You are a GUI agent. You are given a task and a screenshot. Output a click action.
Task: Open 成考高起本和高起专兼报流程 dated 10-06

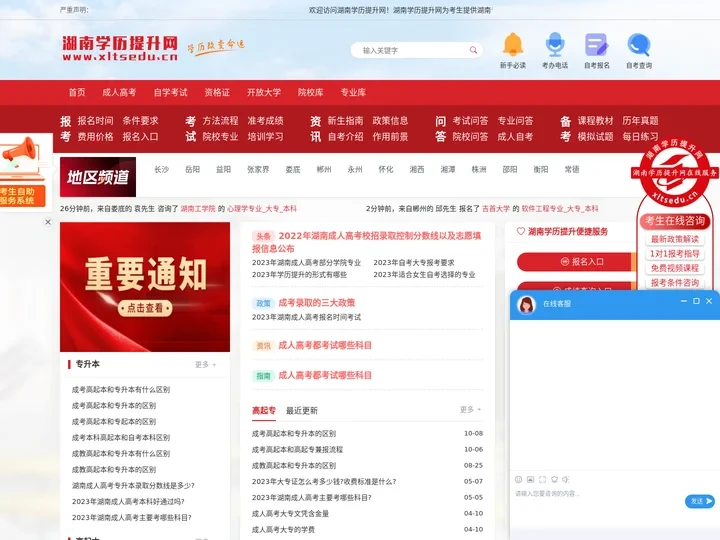click(x=297, y=450)
